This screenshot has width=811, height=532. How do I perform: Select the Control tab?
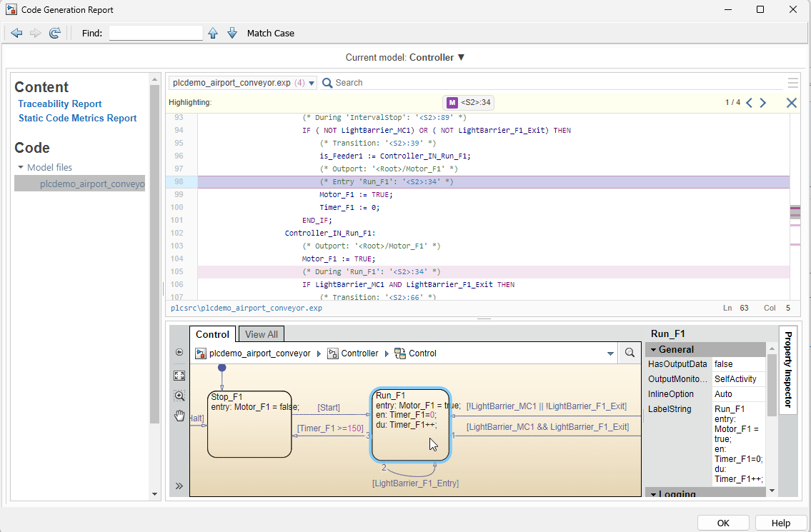tap(212, 333)
